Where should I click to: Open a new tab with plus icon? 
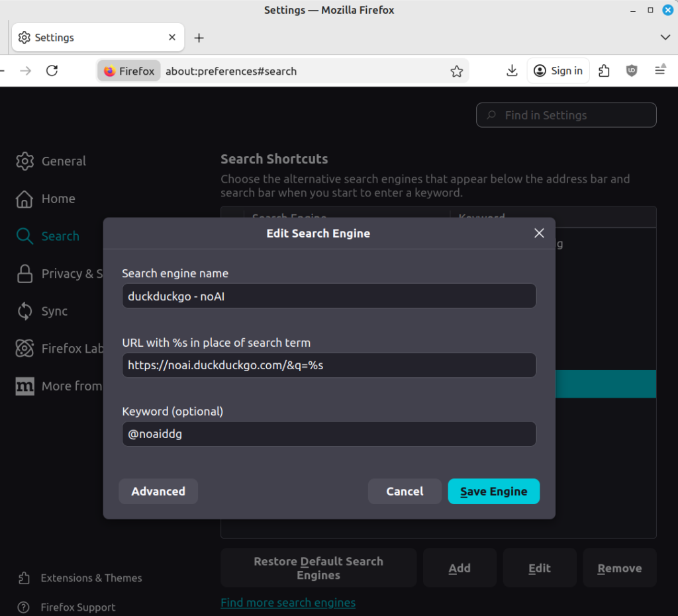tap(199, 38)
